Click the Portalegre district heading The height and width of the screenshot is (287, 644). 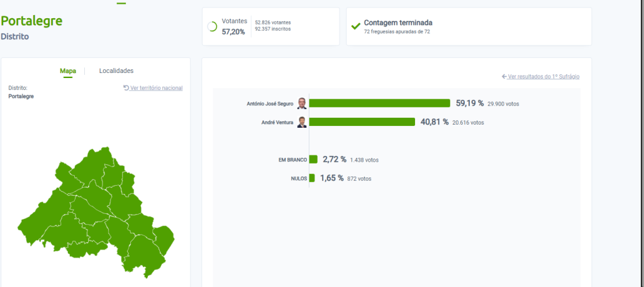31,21
